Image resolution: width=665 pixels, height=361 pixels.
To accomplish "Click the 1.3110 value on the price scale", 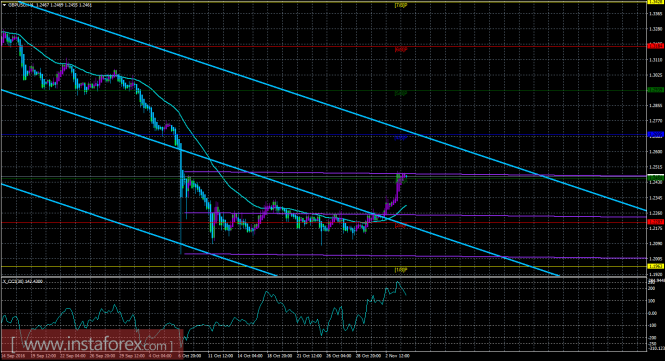I will 655,60.
